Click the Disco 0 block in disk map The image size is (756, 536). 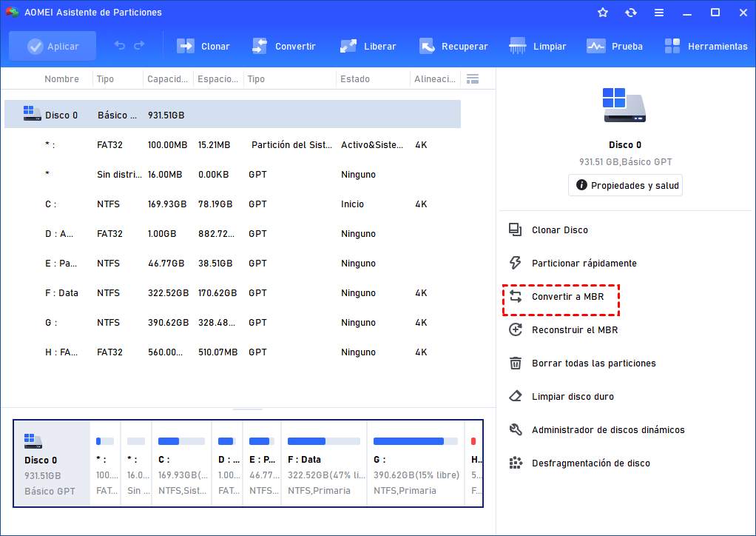click(x=52, y=463)
